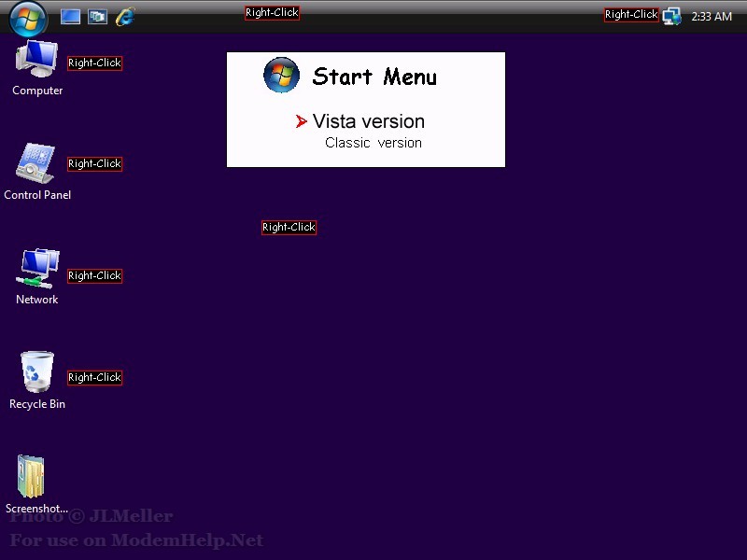Click the Show Desktop quick launch icon
The width and height of the screenshot is (747, 560).
(71, 17)
